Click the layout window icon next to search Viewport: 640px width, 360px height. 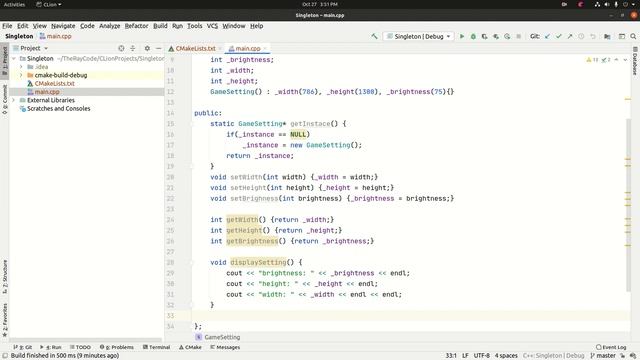tap(622, 36)
